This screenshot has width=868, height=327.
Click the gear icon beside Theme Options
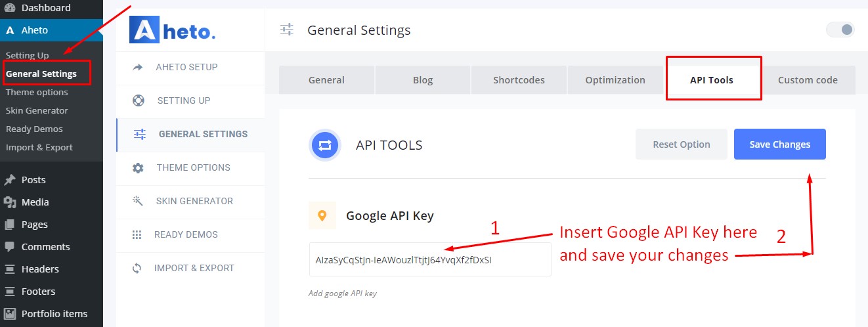(138, 167)
